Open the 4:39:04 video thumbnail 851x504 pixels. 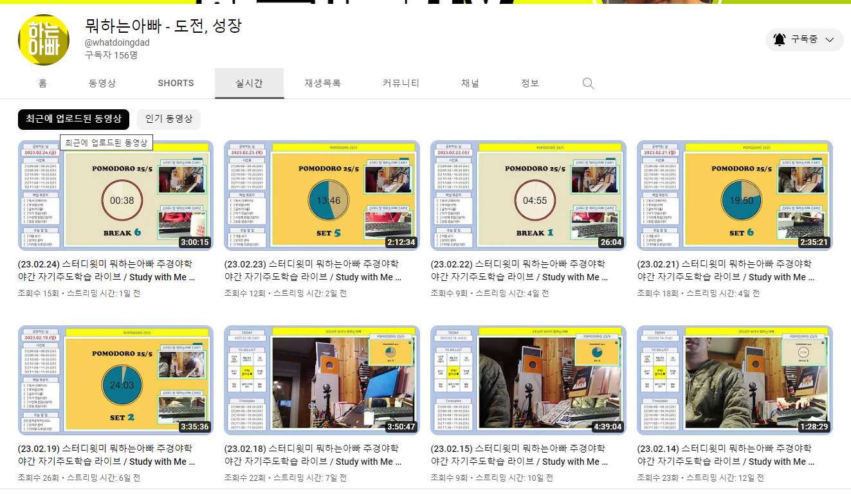point(528,380)
